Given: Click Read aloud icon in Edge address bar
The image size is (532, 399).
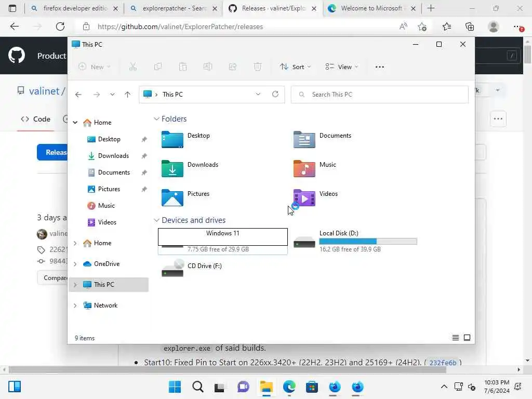Looking at the screenshot, I should tap(403, 26).
